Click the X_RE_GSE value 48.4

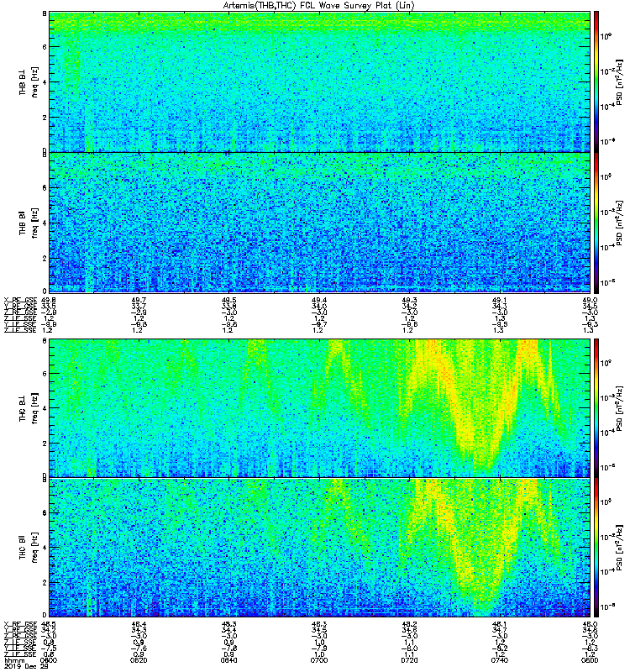(x=139, y=624)
